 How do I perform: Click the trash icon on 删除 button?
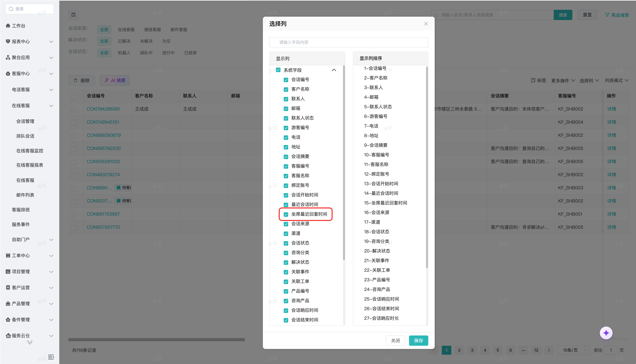75,80
